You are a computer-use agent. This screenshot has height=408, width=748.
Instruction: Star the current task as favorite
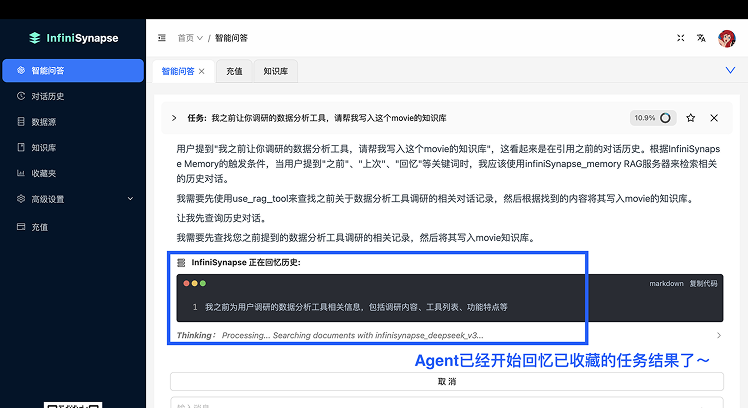pos(690,118)
